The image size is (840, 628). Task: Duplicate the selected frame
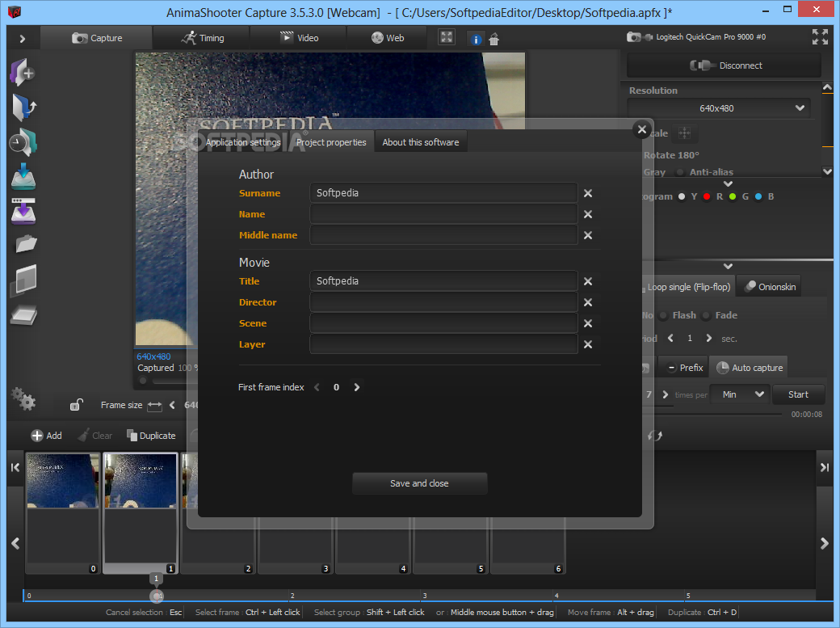coord(151,436)
